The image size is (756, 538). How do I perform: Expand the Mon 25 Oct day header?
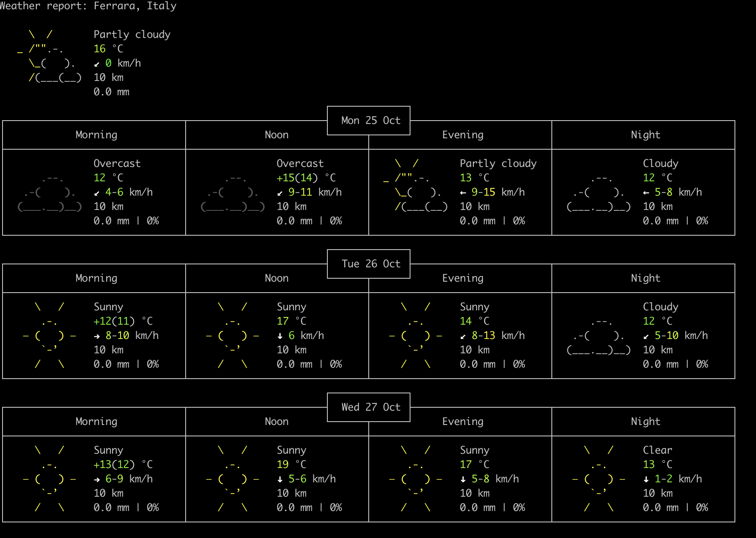pyautogui.click(x=368, y=121)
